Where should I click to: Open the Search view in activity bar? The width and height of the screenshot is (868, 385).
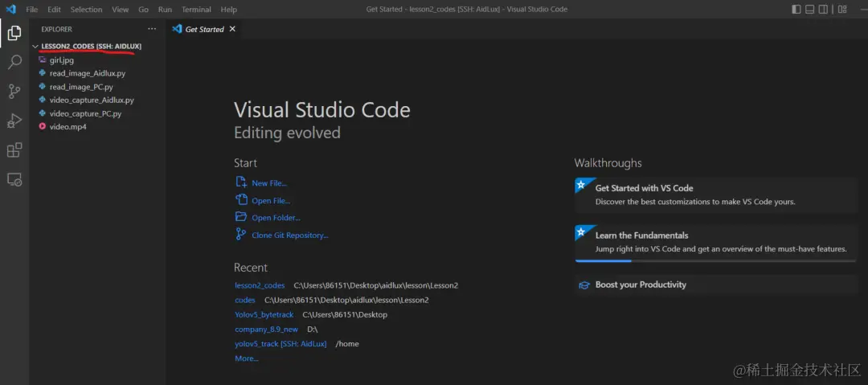[x=14, y=62]
